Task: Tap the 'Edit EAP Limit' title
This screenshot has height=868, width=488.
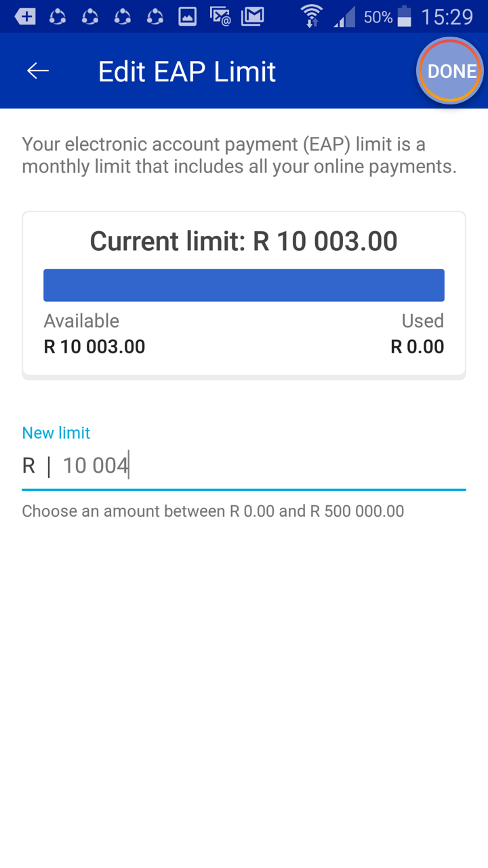Action: click(187, 72)
